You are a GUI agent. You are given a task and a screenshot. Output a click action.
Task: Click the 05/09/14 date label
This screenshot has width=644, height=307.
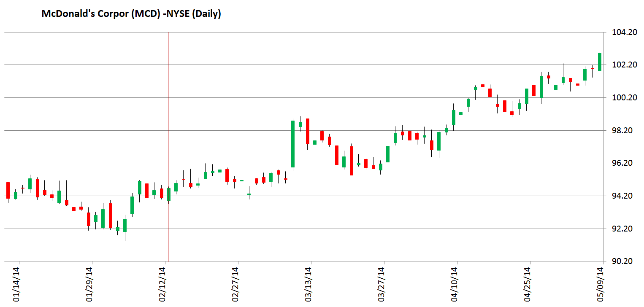[601, 284]
